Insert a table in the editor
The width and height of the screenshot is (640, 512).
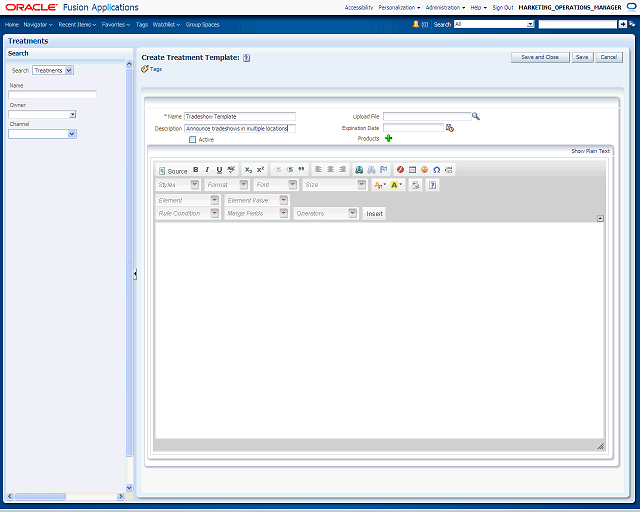413,169
